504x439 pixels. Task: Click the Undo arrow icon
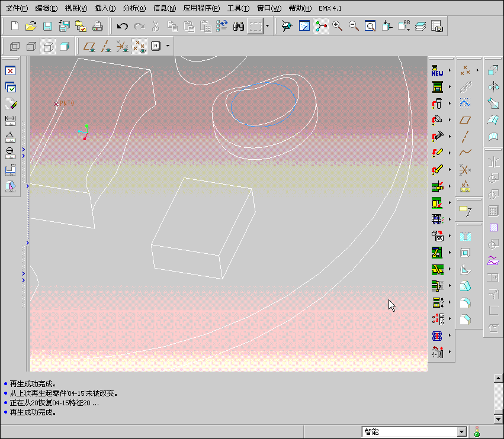pyautogui.click(x=123, y=26)
